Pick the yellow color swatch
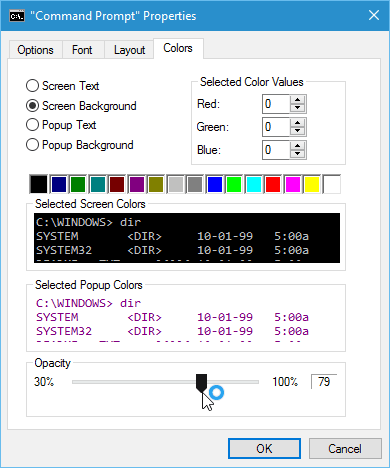 312,184
